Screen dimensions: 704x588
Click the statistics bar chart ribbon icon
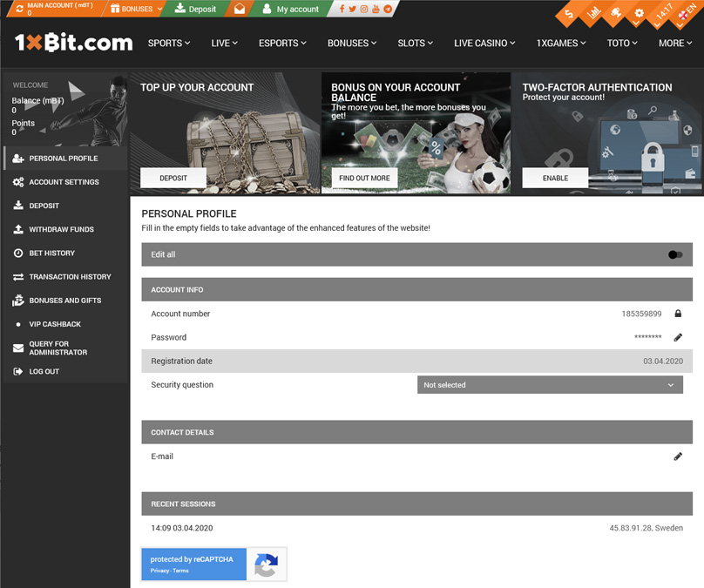pos(593,12)
